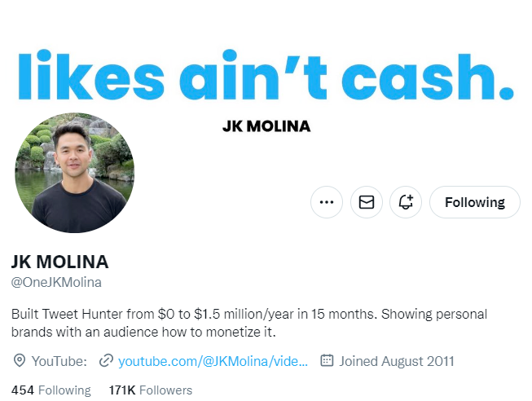
Task: Open the youtube.com/@JKMolina link
Action: click(213, 361)
